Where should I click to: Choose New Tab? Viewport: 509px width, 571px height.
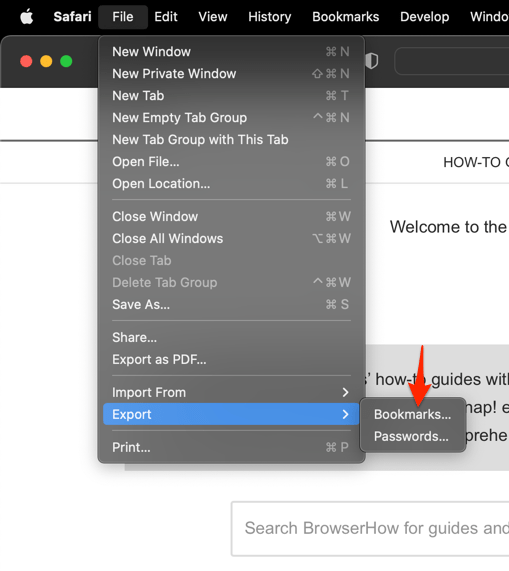[231, 95]
